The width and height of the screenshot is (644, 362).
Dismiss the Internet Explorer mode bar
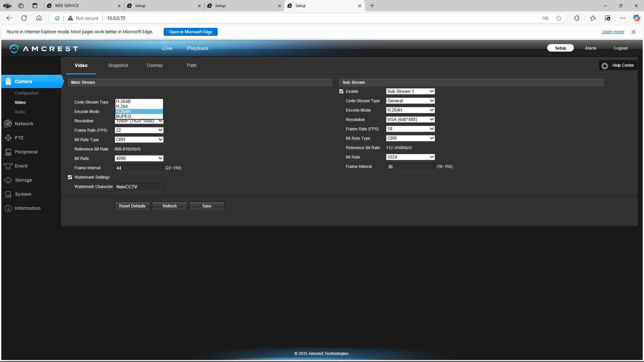coord(634,32)
